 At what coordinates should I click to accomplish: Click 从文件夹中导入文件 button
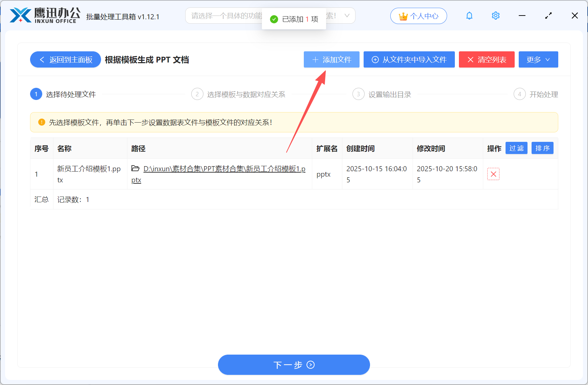tap(409, 59)
